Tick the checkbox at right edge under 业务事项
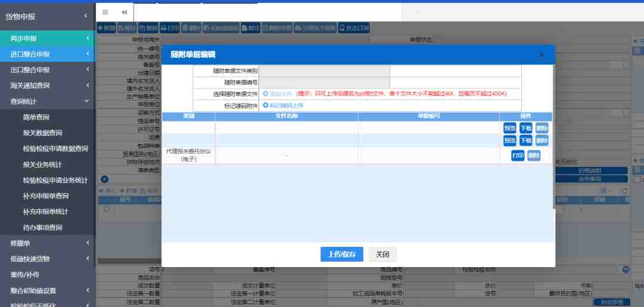Image resolution: width=644 pixels, height=307 pixels. click(x=637, y=179)
